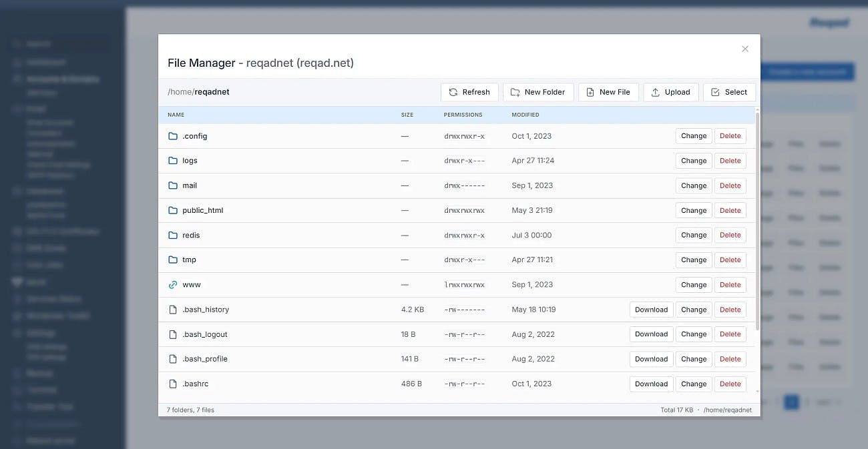
Task: Delete the .bash_logout file
Action: tap(730, 334)
